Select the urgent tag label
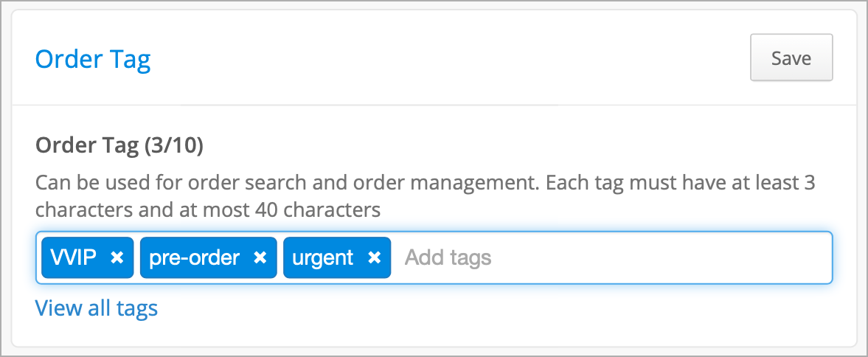The height and width of the screenshot is (357, 868). pyautogui.click(x=323, y=257)
